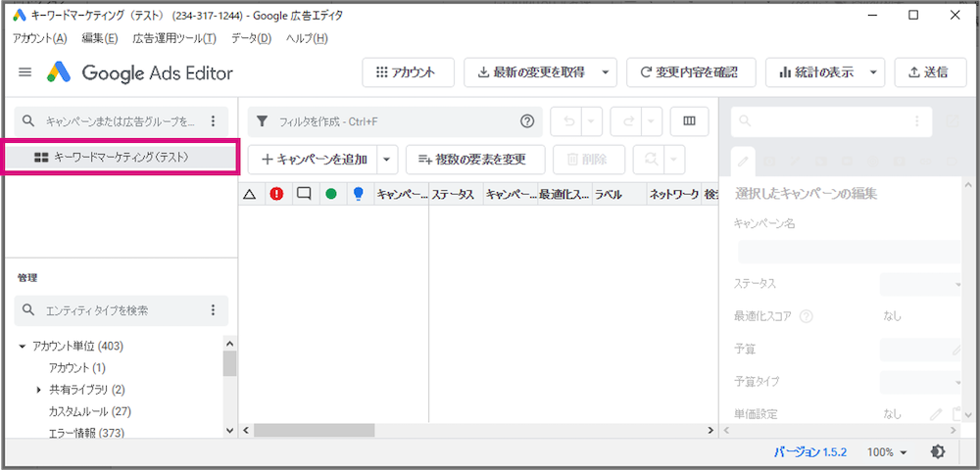Viewport: 980px width, 470px height.
Task: Select キーワードマーケティング(テスト) account in tree
Action: coord(121,158)
